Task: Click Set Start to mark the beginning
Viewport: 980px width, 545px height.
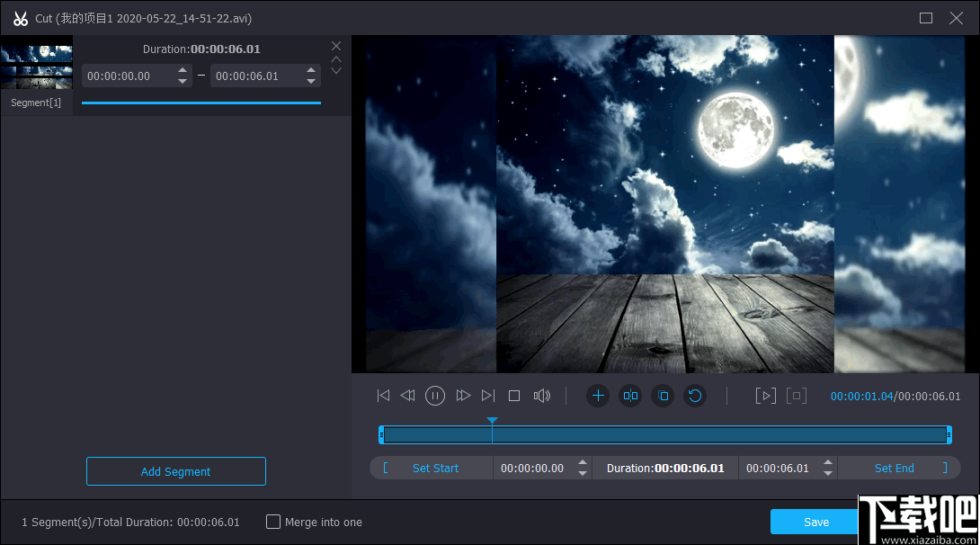Action: (x=435, y=468)
